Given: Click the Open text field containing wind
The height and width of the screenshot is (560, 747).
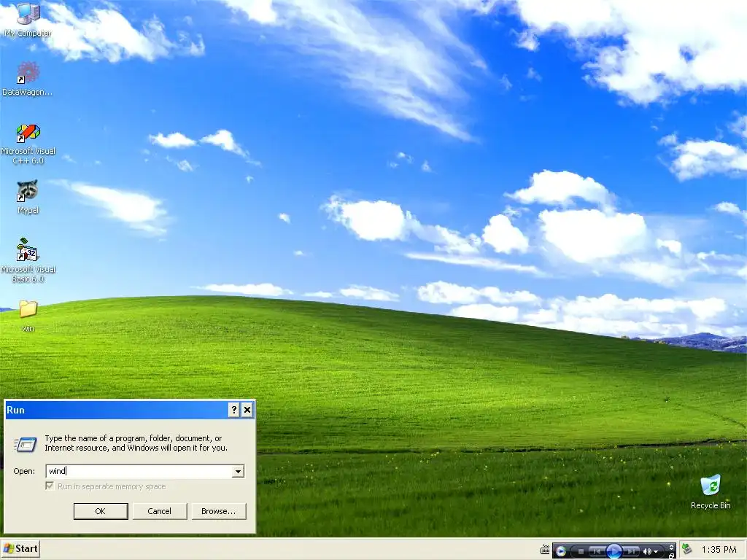Looking at the screenshot, I should click(x=139, y=471).
